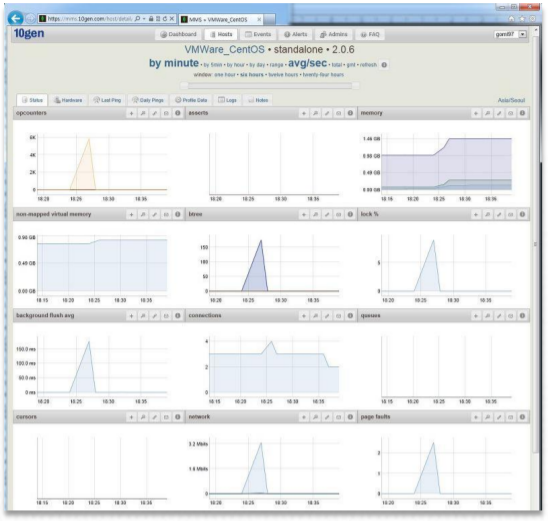Open the address bar search dropdown arrow
The image size is (548, 521).
click(x=144, y=19)
